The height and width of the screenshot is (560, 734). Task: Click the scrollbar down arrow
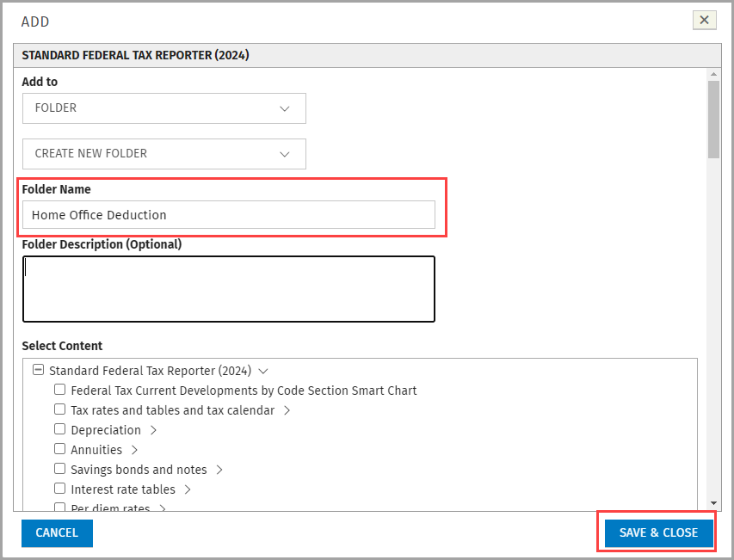click(x=713, y=503)
